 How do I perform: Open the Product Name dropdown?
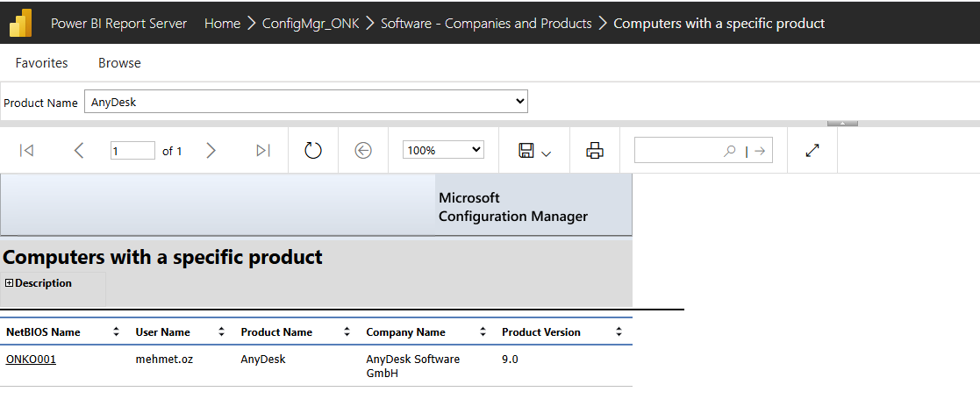pos(306,102)
